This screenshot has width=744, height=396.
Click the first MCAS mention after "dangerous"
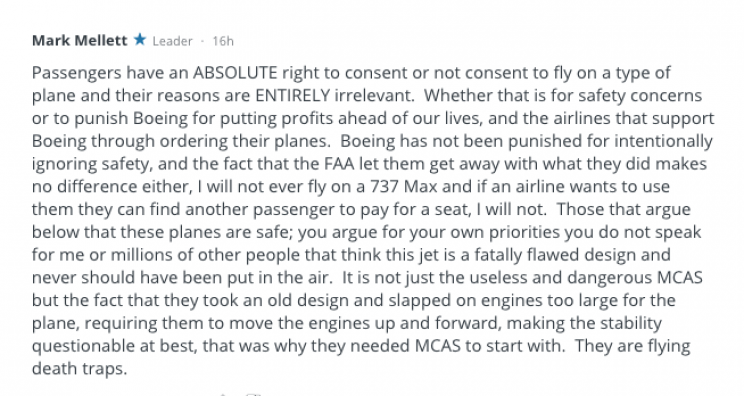point(679,277)
